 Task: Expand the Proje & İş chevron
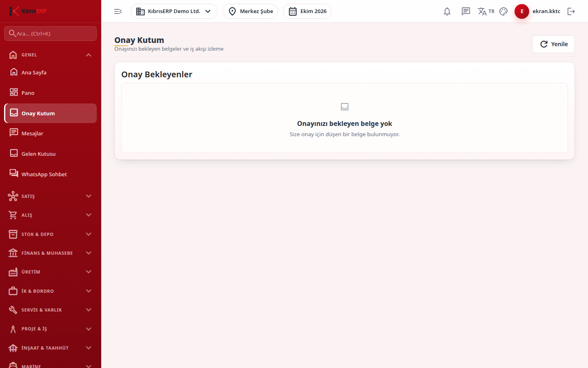click(x=89, y=329)
